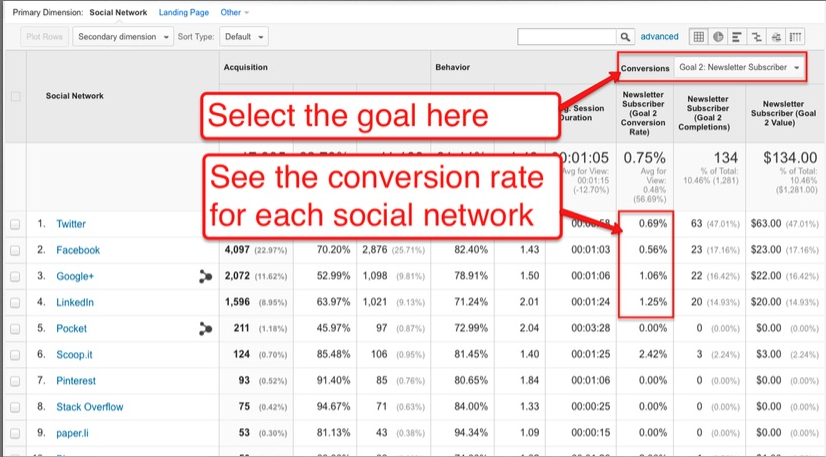
Task: Sort by Goal 2 Value column header
Action: (x=783, y=113)
